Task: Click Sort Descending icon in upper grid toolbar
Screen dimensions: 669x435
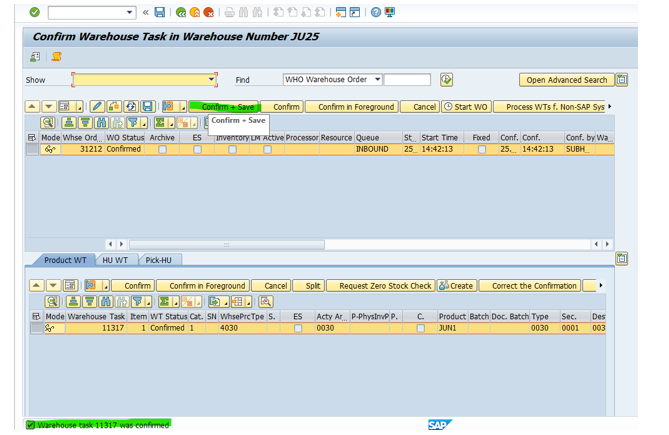Action: pyautogui.click(x=85, y=123)
